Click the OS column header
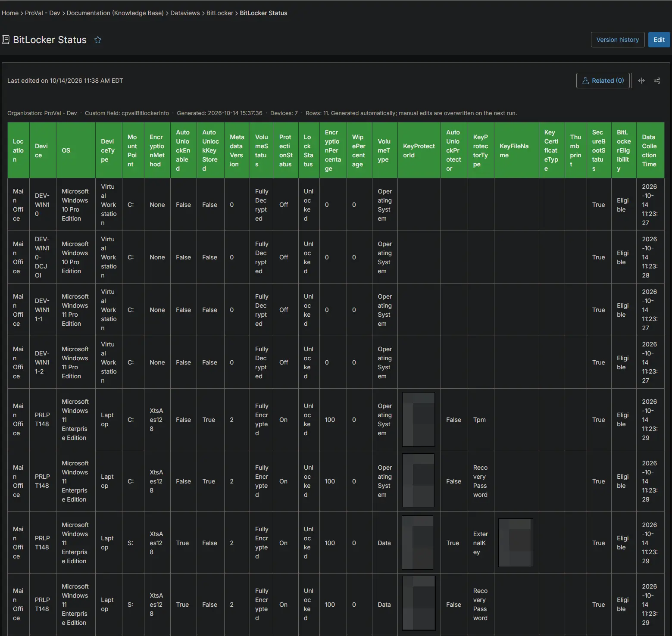The width and height of the screenshot is (672, 636). (x=76, y=150)
